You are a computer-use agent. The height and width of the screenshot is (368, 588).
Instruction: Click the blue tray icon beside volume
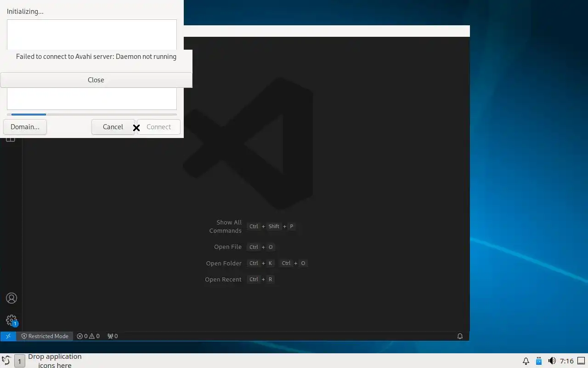tap(539, 361)
